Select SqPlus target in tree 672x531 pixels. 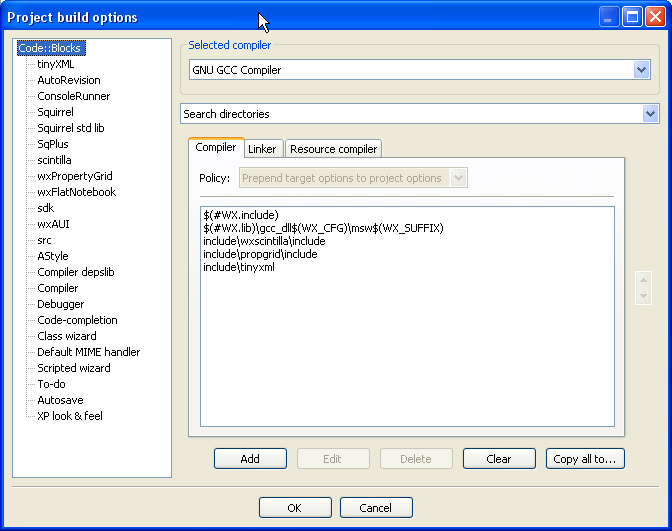point(53,144)
